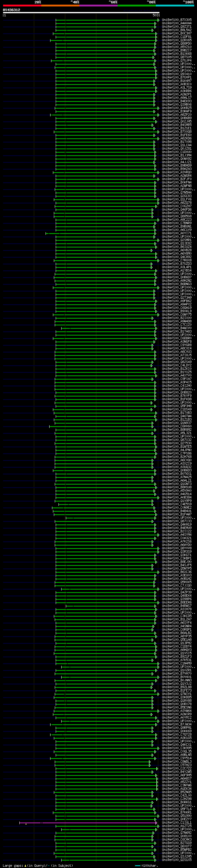This screenshot has height=868, width=197.
Task: Select the UniRef100_Q8TS05 label
Action: (x=176, y=57)
